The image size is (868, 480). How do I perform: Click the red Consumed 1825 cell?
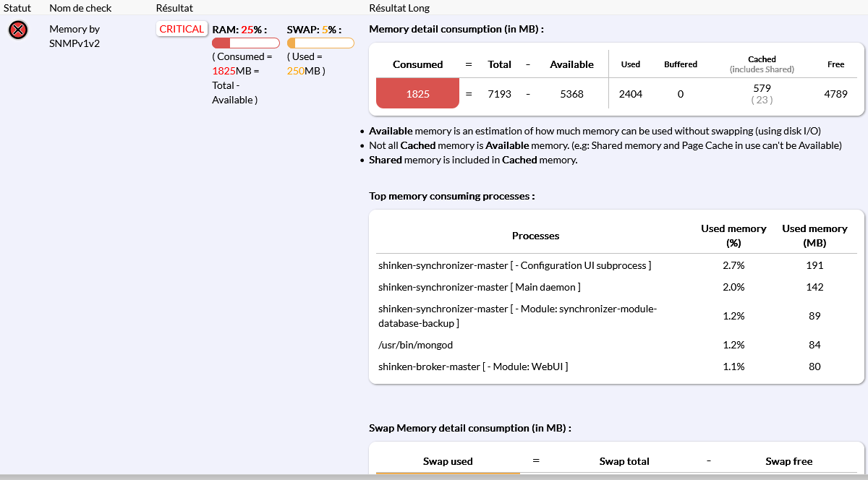click(417, 93)
